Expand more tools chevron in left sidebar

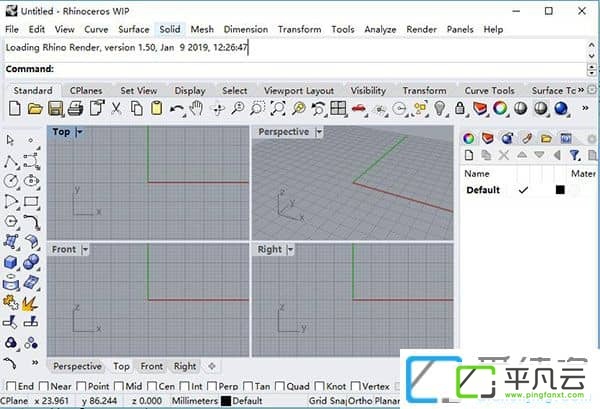point(35,362)
